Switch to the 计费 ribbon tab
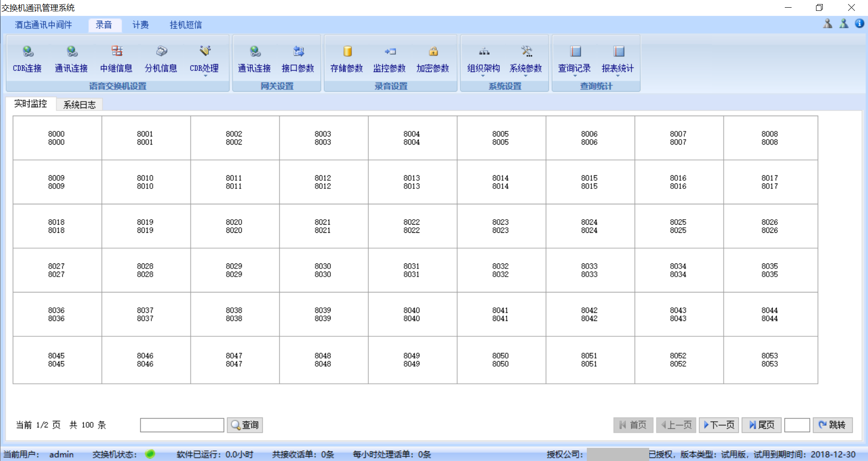Screen dimensions: 868x461 coord(141,25)
